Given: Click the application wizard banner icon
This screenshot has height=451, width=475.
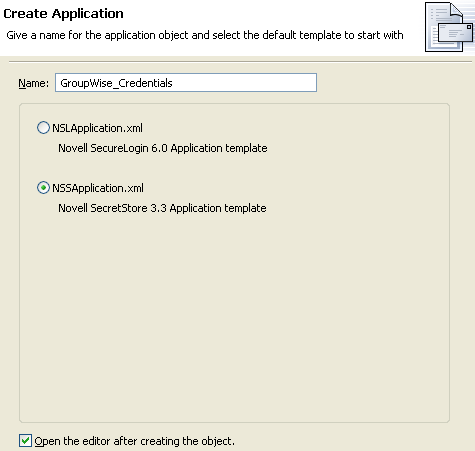Looking at the screenshot, I should [x=449, y=27].
